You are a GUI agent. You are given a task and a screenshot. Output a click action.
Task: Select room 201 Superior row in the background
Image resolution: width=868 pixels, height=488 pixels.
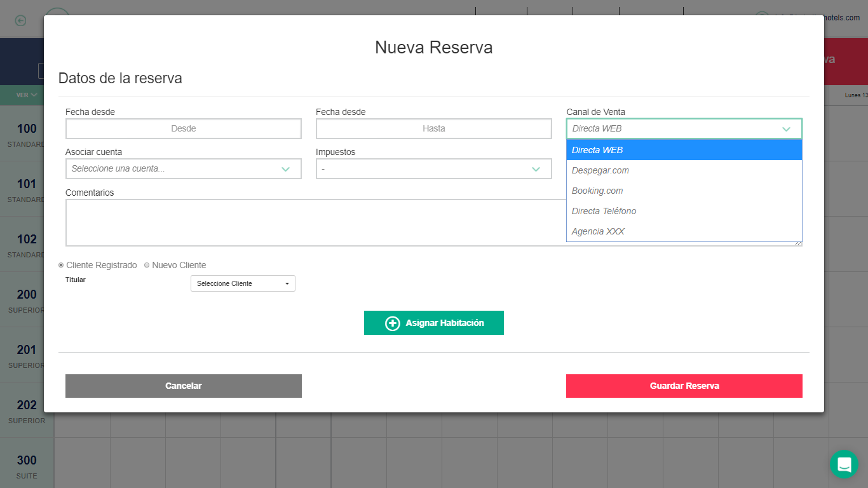[x=22, y=355]
